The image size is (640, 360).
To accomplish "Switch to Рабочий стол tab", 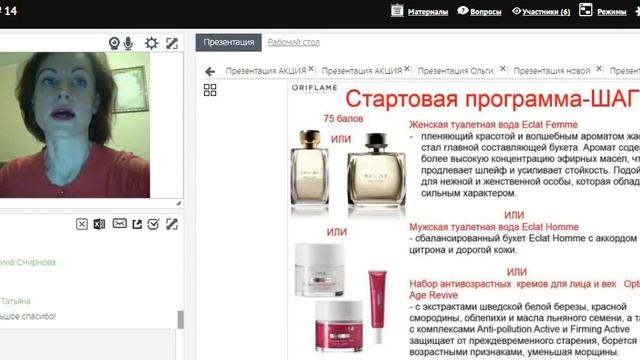I will pyautogui.click(x=293, y=42).
